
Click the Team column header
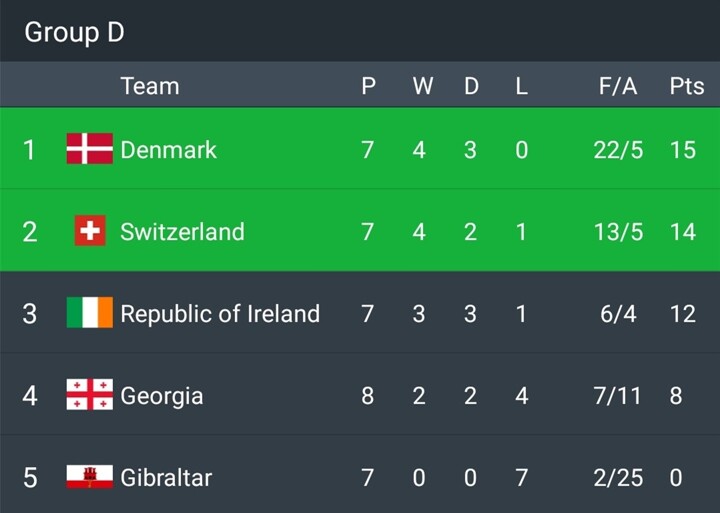coord(149,86)
